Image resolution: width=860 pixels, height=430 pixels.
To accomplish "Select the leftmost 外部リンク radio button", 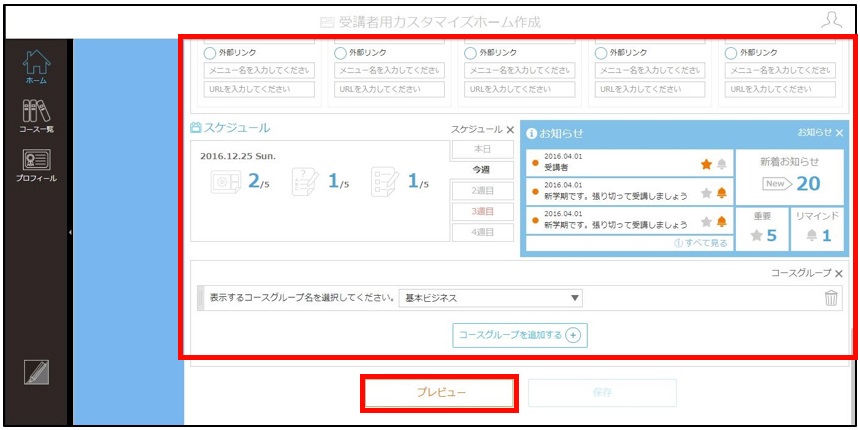I will (x=210, y=53).
